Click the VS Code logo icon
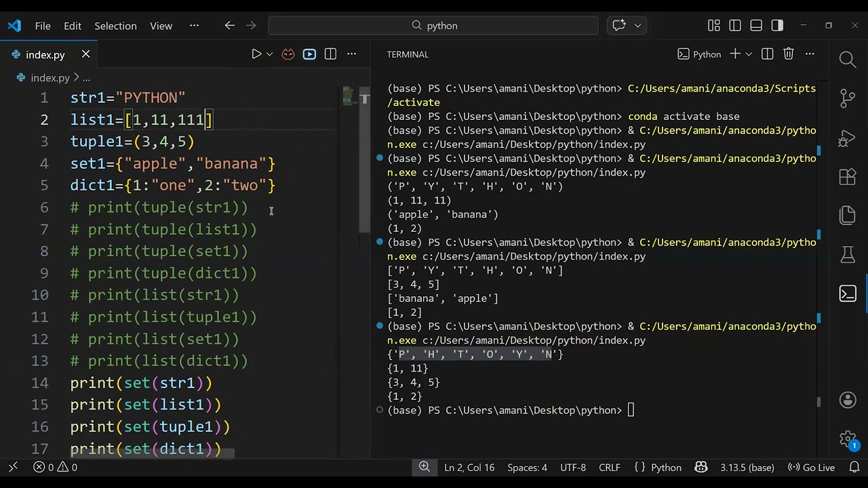This screenshot has height=488, width=868. pos(14,26)
